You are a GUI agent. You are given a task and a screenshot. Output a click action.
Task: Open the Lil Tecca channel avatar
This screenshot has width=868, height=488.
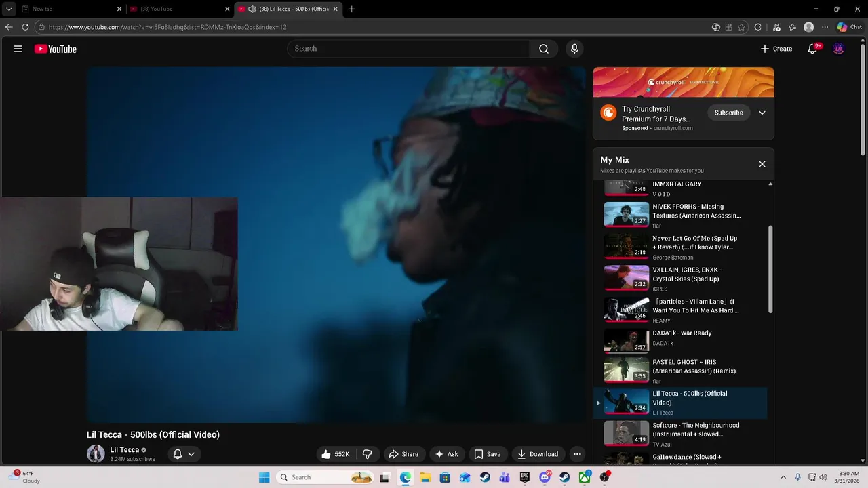(96, 454)
